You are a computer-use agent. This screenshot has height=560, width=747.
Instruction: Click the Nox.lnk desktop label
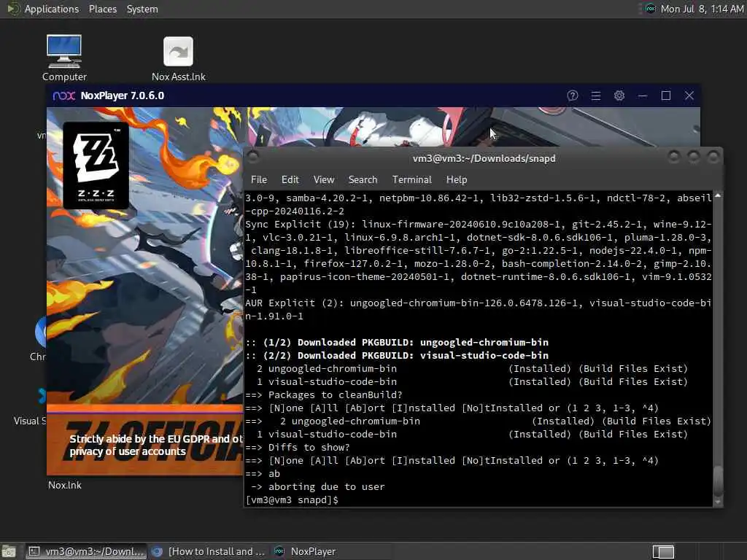coord(65,485)
